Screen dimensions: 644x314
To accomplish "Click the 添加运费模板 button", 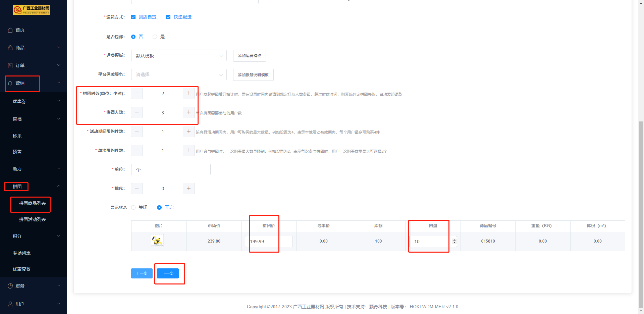I will [249, 56].
